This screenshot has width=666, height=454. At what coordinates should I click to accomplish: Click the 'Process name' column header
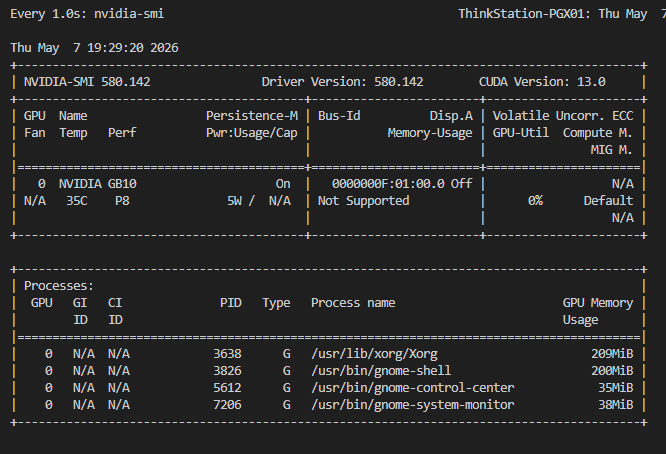(x=353, y=302)
